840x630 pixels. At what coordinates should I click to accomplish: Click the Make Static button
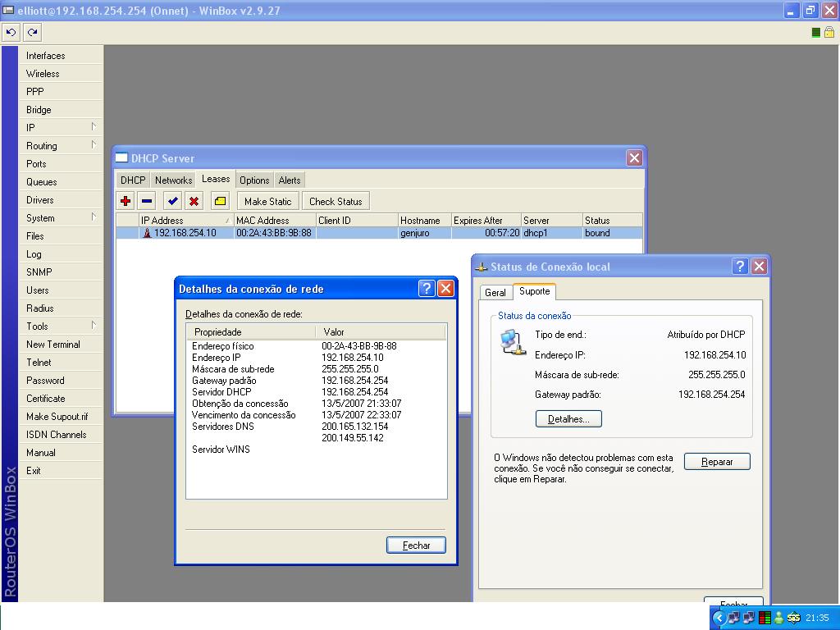tap(268, 202)
